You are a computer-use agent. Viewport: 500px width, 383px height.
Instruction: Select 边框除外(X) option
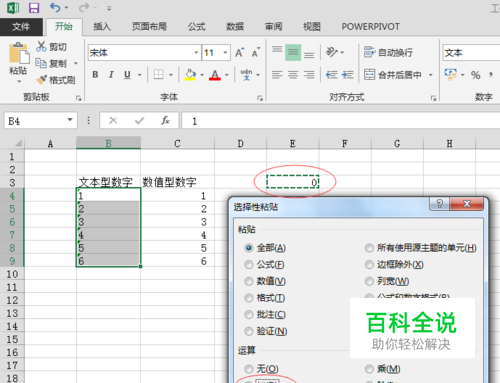pos(394,265)
